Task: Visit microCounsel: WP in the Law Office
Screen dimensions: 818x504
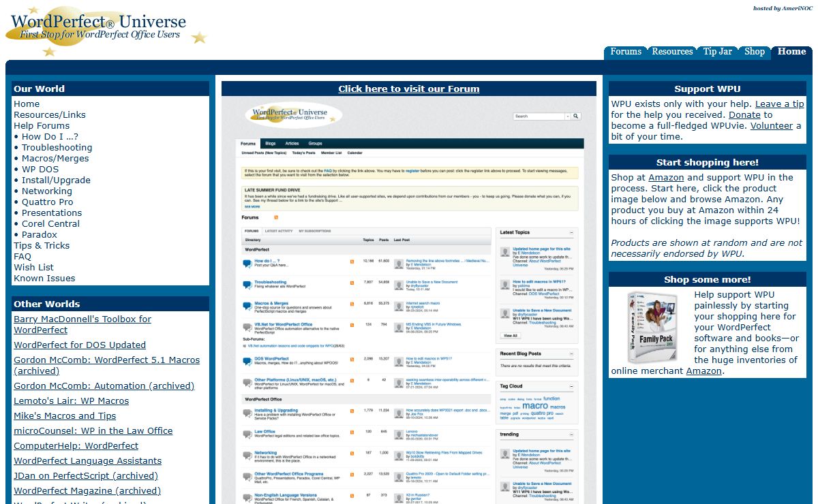Action: [93, 431]
